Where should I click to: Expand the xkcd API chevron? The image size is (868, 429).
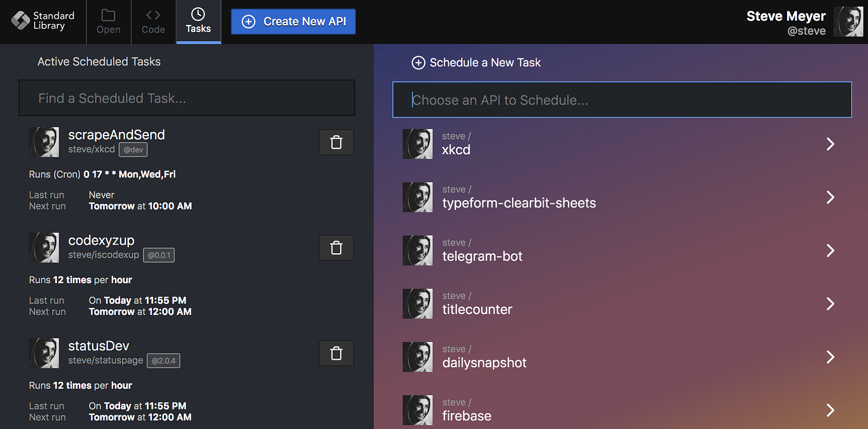(x=830, y=144)
